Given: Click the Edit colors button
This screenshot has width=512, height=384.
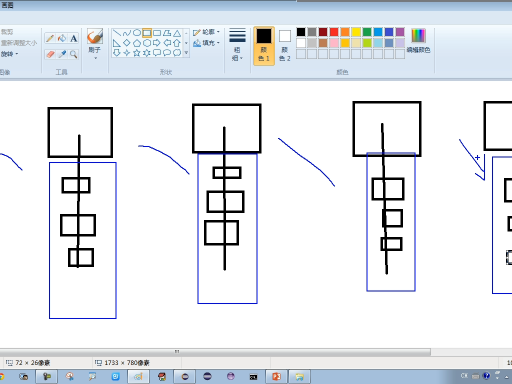Looking at the screenshot, I should [x=418, y=41].
